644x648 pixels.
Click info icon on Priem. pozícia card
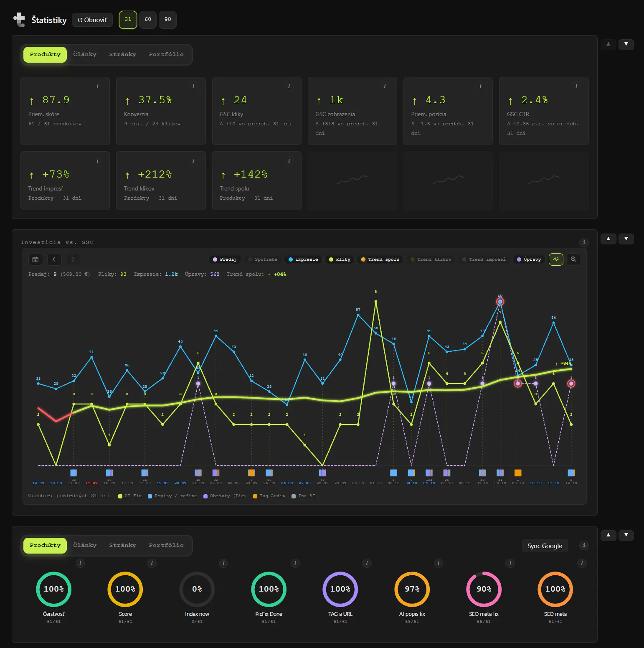481,86
